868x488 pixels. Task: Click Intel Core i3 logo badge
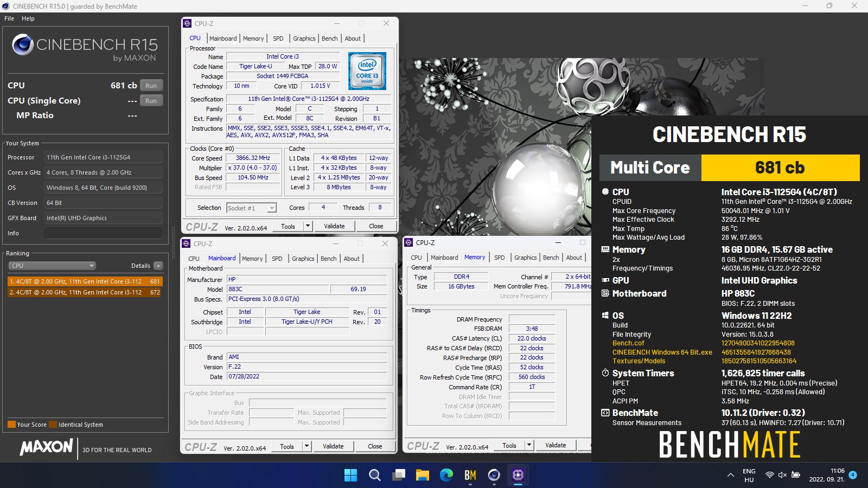(367, 71)
